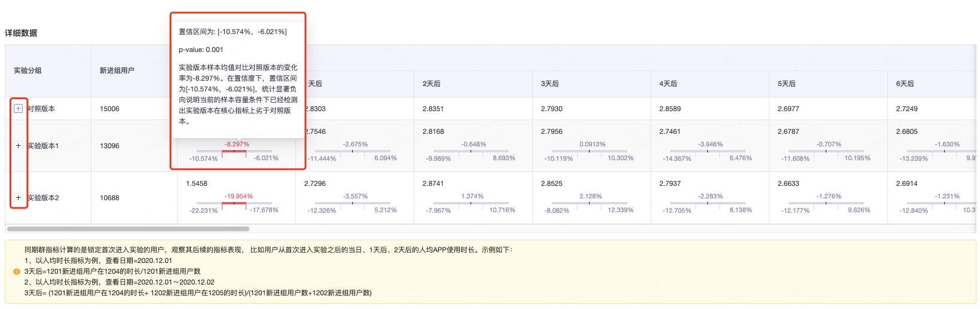Click the red -8.297% confidence interval bar
The height and width of the screenshot is (309, 980).
(x=234, y=151)
